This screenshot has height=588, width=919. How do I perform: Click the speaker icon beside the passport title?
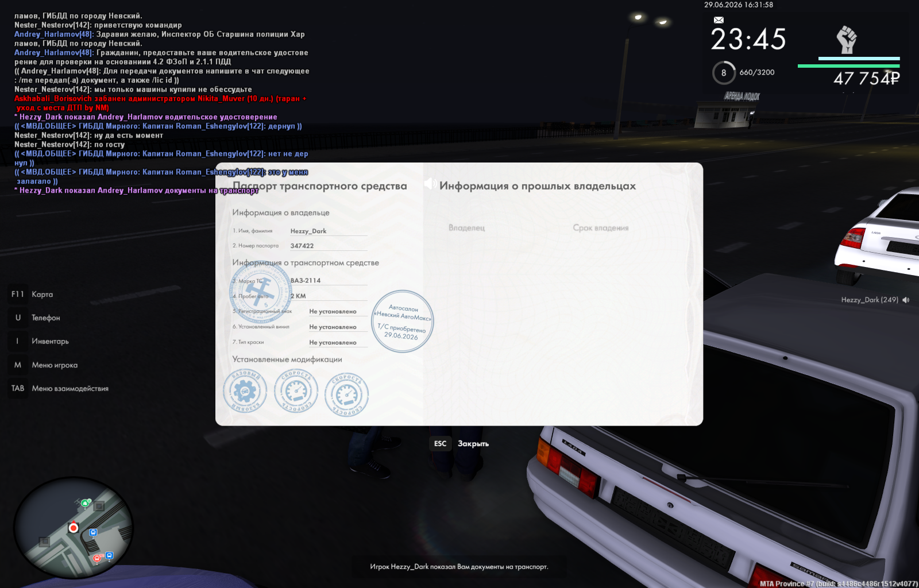click(430, 183)
